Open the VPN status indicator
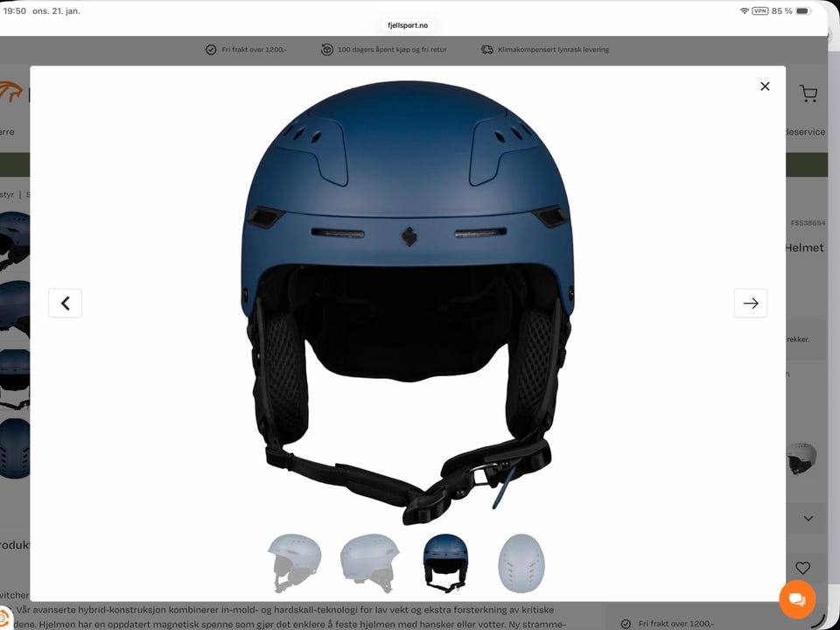840x630 pixels. point(760,10)
